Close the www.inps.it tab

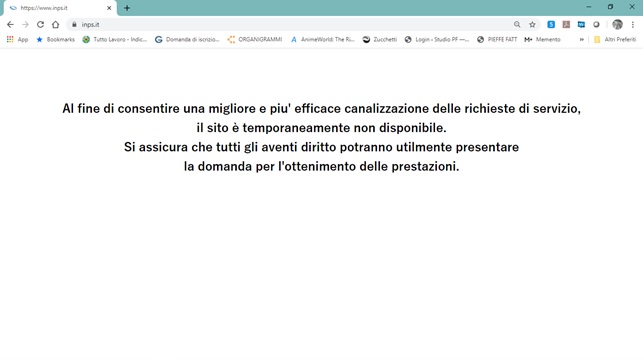(x=109, y=8)
